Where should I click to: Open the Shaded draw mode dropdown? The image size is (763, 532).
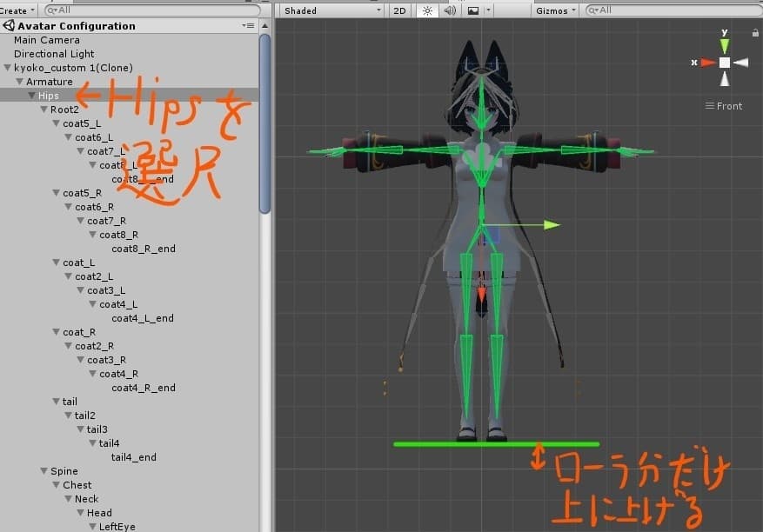point(331,10)
